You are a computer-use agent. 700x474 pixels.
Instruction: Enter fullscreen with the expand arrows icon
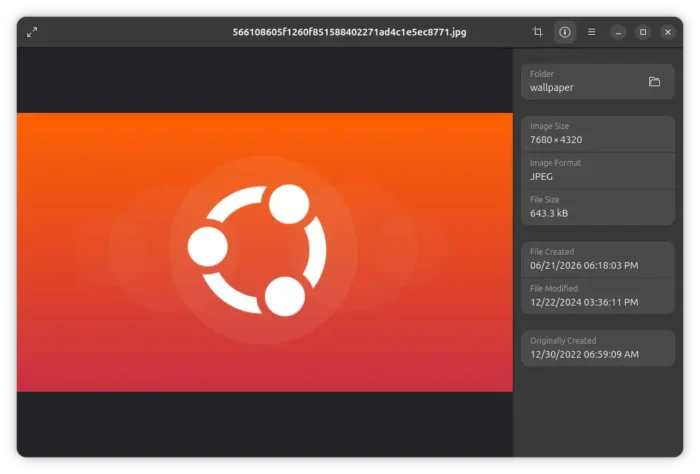click(x=32, y=32)
